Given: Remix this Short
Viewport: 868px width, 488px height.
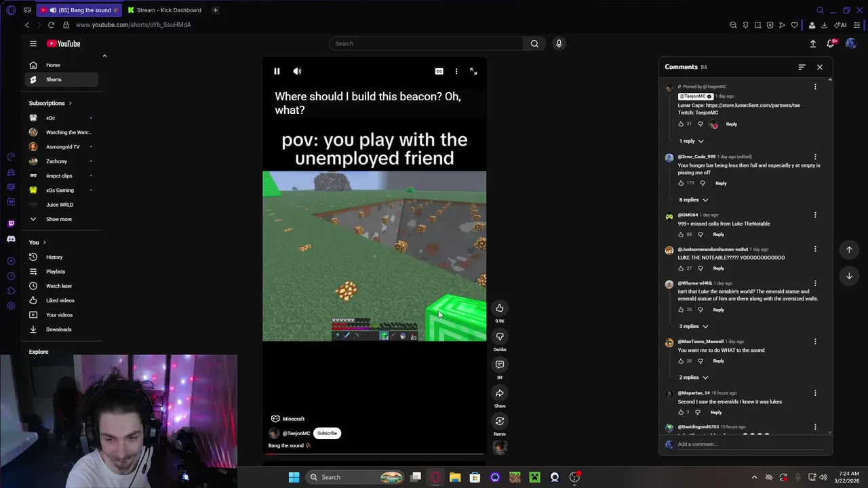Looking at the screenshot, I should click(x=500, y=421).
